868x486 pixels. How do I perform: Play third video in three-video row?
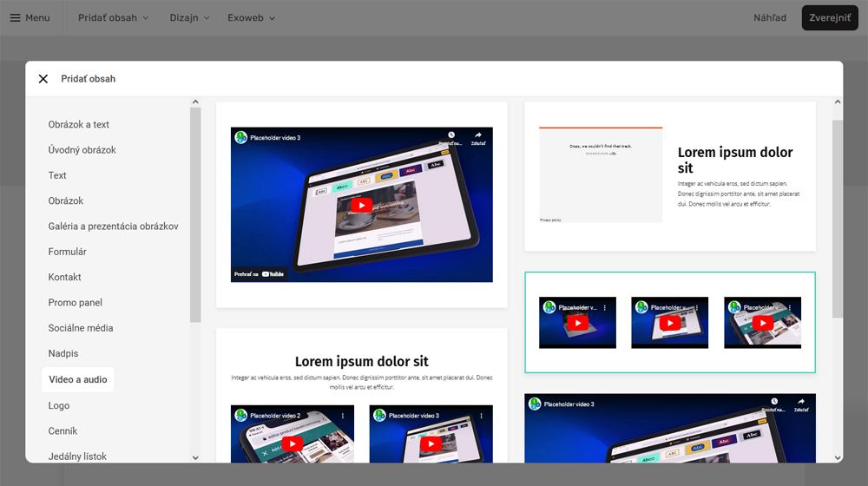[763, 323]
